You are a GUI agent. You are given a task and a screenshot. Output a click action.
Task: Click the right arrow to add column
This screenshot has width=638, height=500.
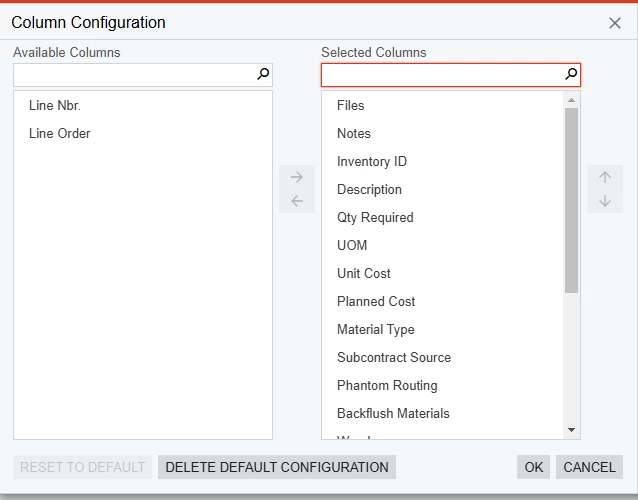(x=296, y=177)
